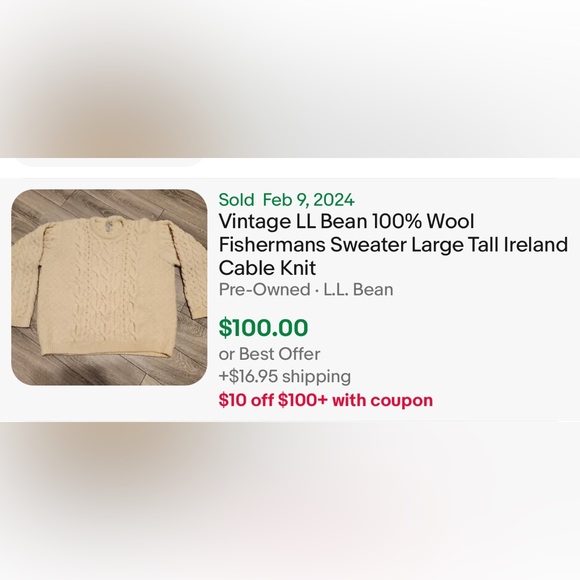Select the blurred listing above the sweater
580x580 pixels.
(290, 78)
